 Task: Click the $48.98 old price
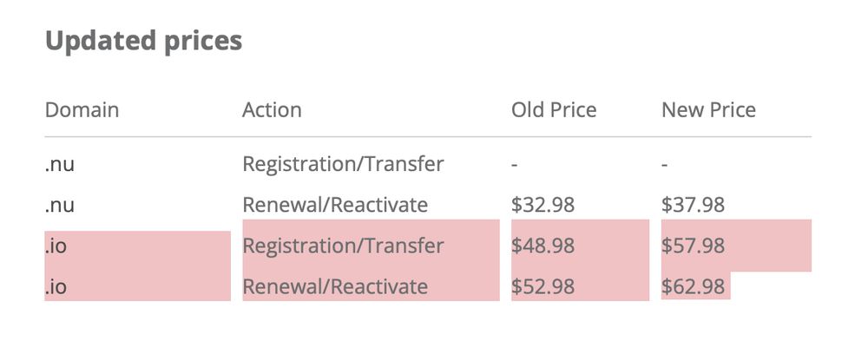[543, 246]
